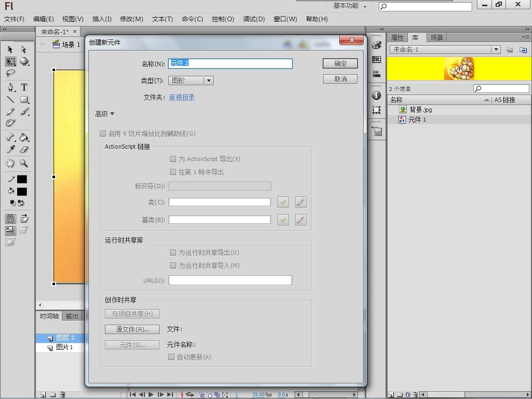Open the 插入(I) menu
532x399 pixels.
(x=102, y=19)
